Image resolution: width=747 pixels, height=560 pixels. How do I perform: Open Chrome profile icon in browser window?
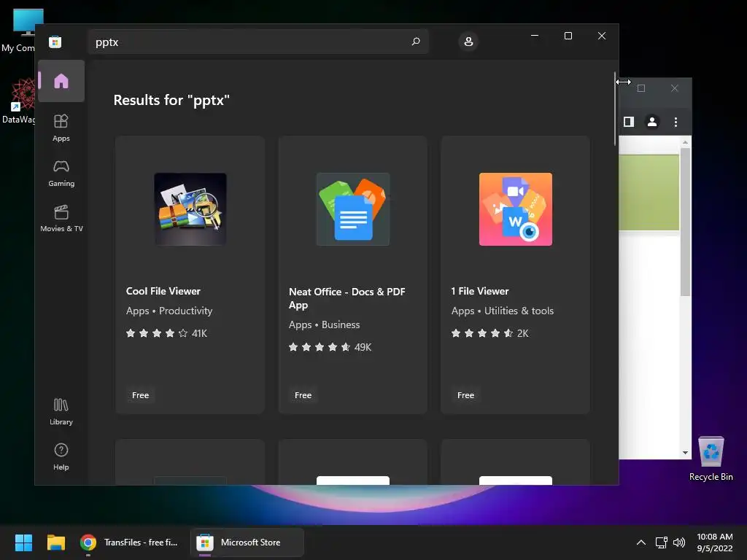point(651,122)
